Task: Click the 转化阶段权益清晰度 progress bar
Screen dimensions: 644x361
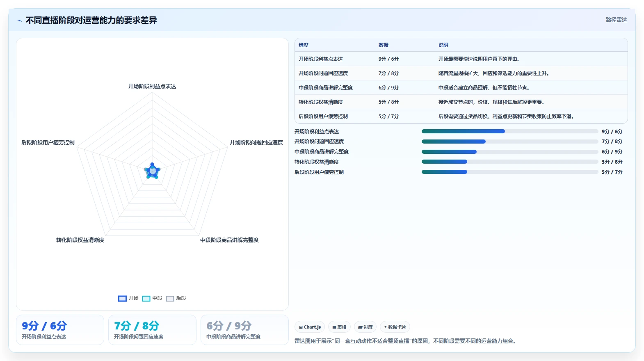Action: point(510,162)
